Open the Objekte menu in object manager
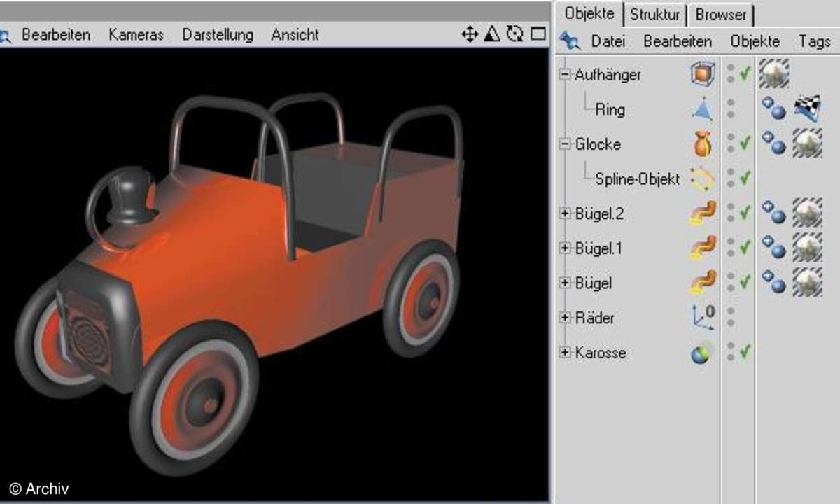The height and width of the screenshot is (504, 840). [x=755, y=42]
